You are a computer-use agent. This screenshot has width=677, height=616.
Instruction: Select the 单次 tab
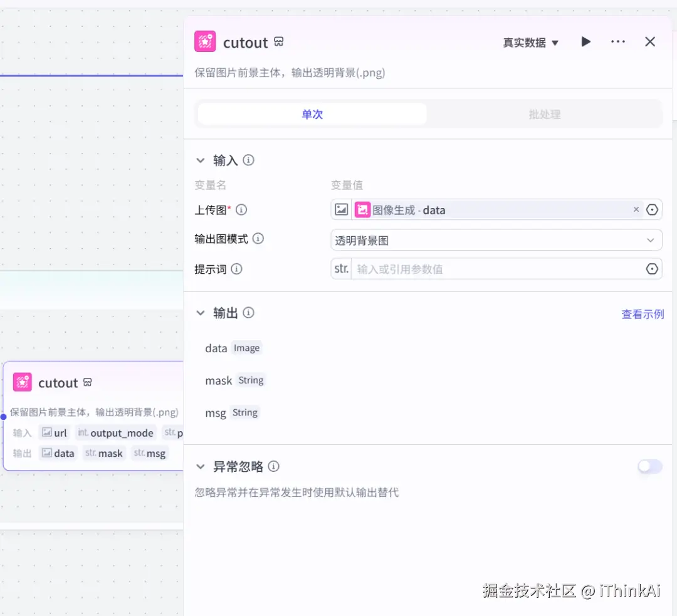[312, 114]
